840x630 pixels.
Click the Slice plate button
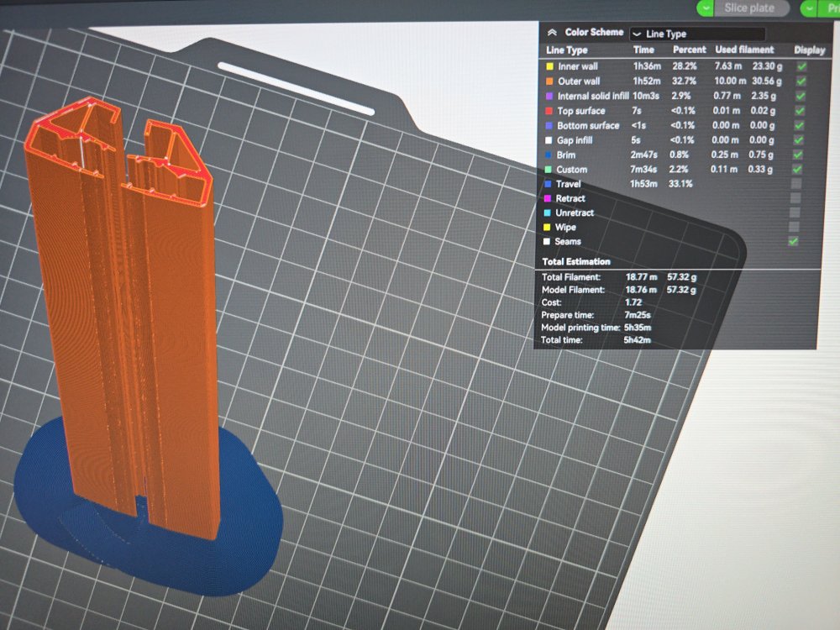(x=750, y=8)
